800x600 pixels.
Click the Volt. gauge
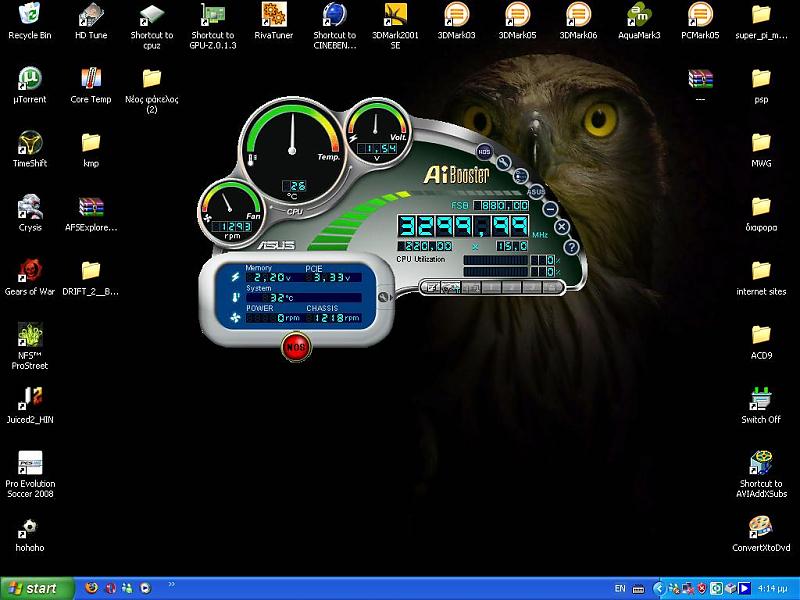[x=378, y=132]
